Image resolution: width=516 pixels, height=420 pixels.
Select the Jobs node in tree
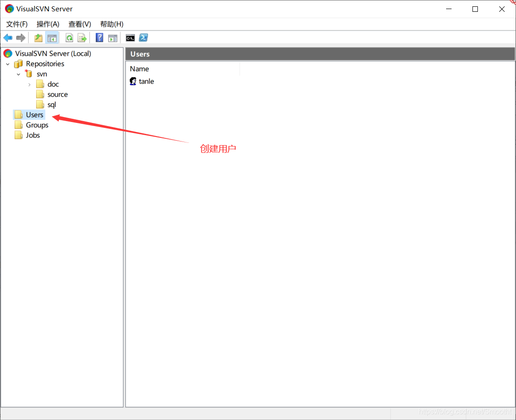click(x=33, y=135)
